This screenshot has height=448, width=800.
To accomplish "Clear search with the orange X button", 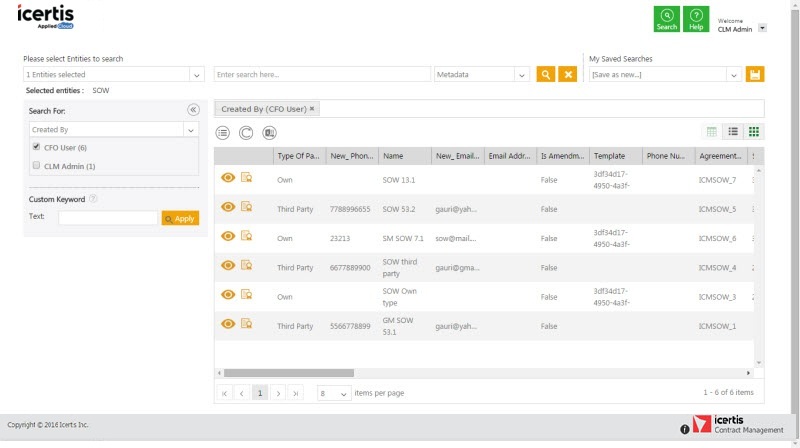I will point(568,75).
